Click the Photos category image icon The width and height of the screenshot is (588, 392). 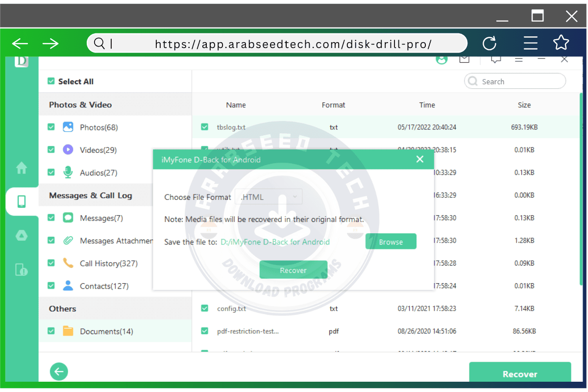(x=68, y=127)
